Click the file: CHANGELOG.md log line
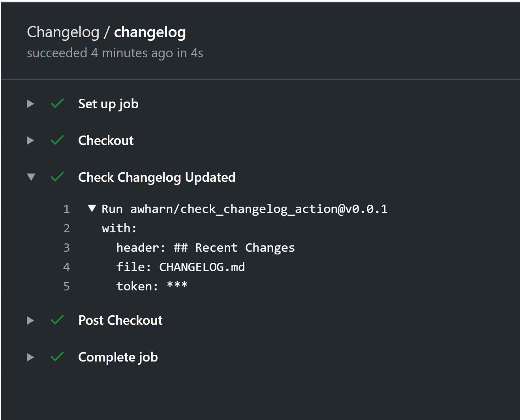 (x=180, y=267)
